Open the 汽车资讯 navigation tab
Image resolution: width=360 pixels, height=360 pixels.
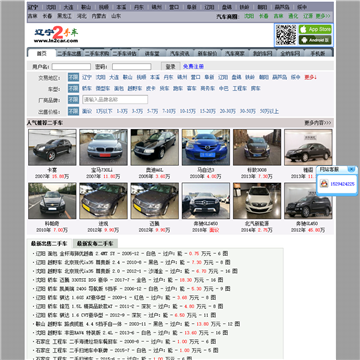pyautogui.click(x=180, y=53)
